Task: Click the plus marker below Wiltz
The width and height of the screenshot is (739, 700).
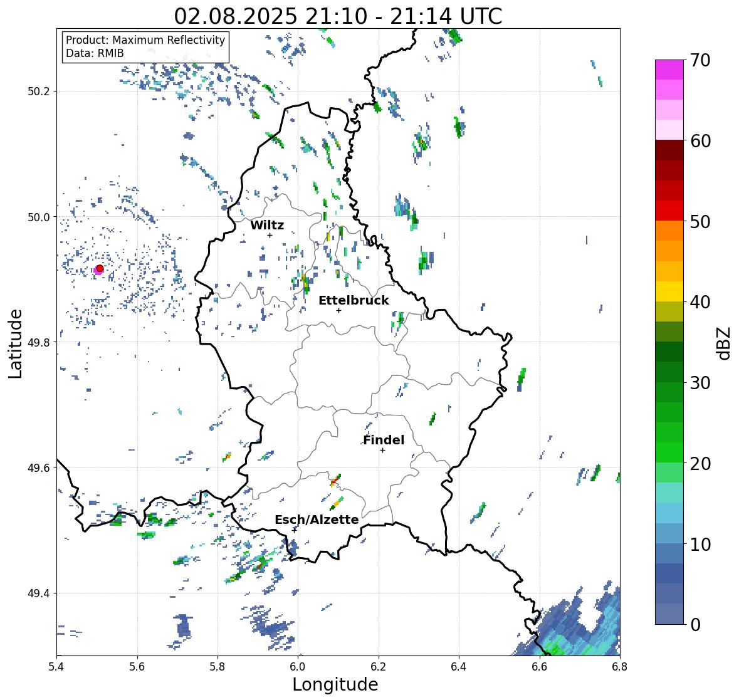Action: point(270,235)
